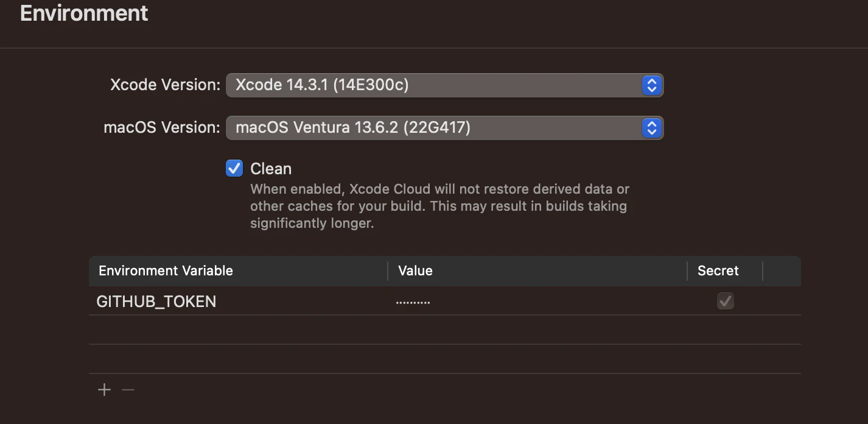Click the Environment section heading
Viewport: 868px width, 424px height.
(x=84, y=13)
